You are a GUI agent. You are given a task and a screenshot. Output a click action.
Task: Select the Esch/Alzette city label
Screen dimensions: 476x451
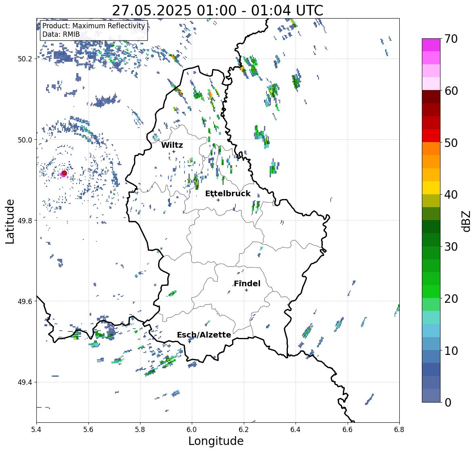tap(204, 335)
